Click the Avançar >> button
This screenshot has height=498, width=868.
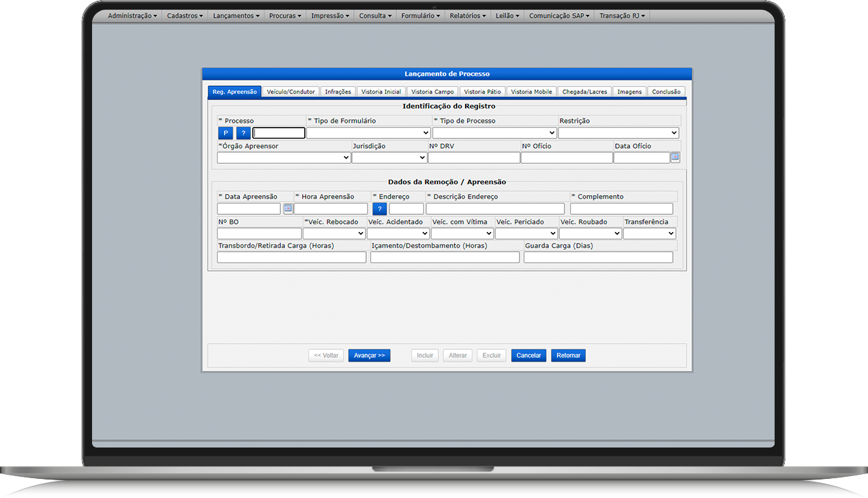coord(370,355)
